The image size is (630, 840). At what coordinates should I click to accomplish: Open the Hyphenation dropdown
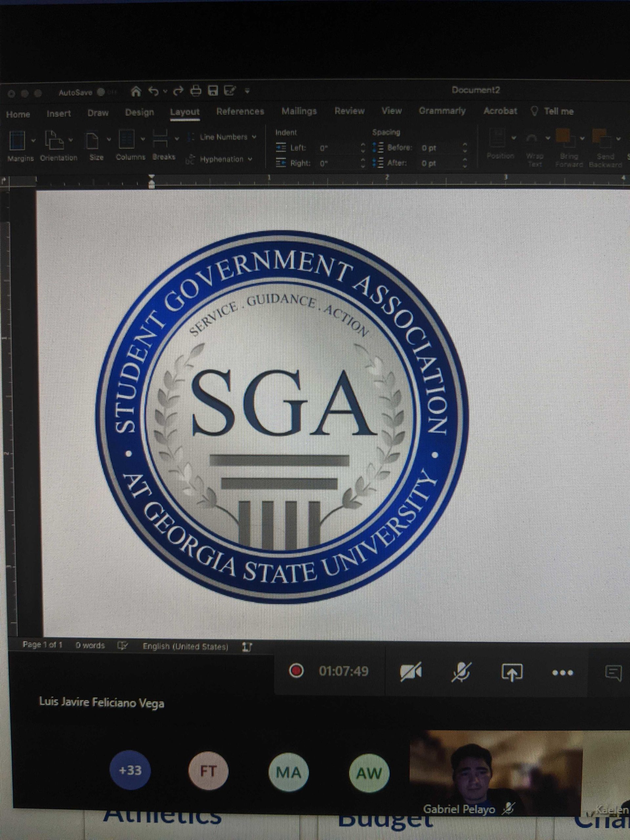(219, 159)
